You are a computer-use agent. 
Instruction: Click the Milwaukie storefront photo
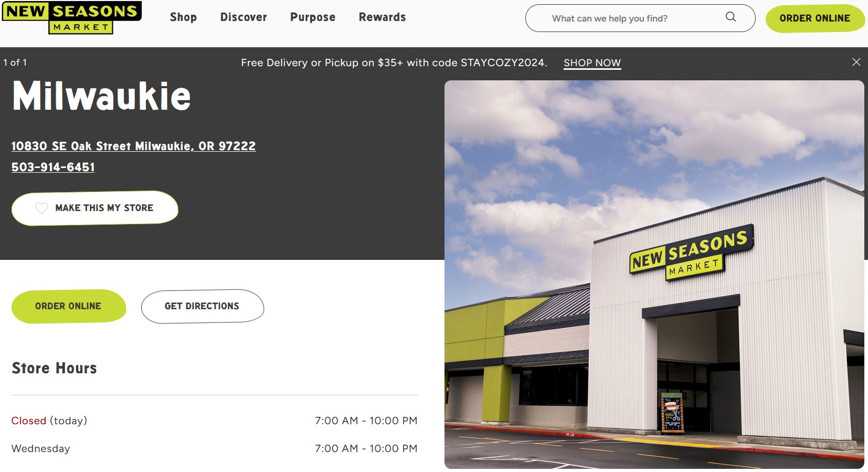[654, 274]
